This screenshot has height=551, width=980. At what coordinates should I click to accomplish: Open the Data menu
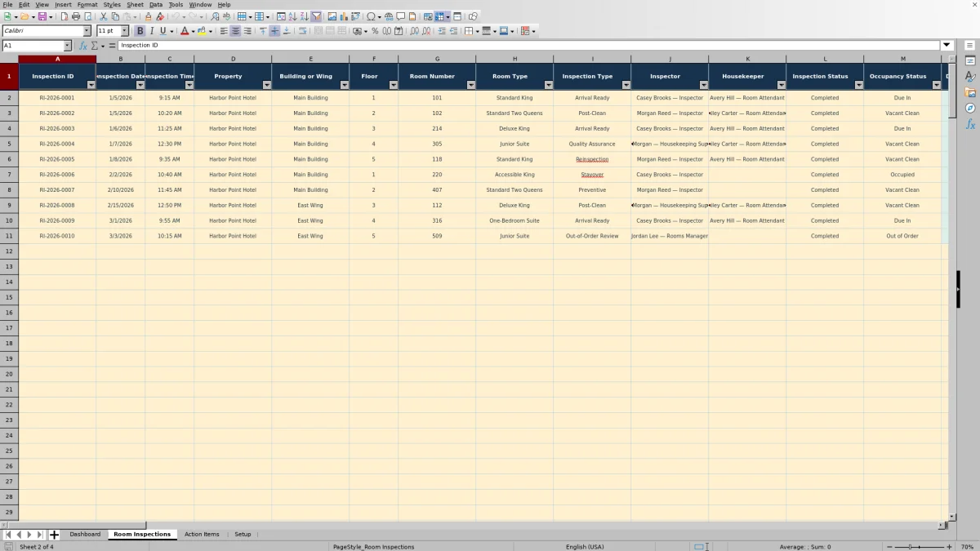156,5
